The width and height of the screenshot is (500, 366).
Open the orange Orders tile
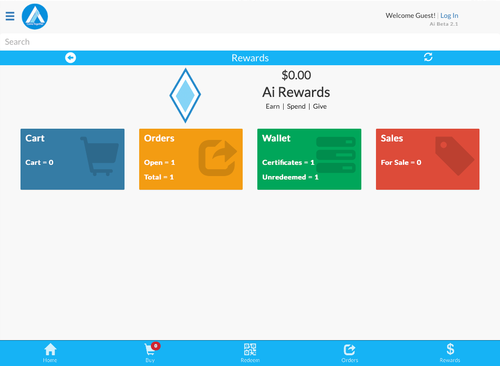click(191, 159)
